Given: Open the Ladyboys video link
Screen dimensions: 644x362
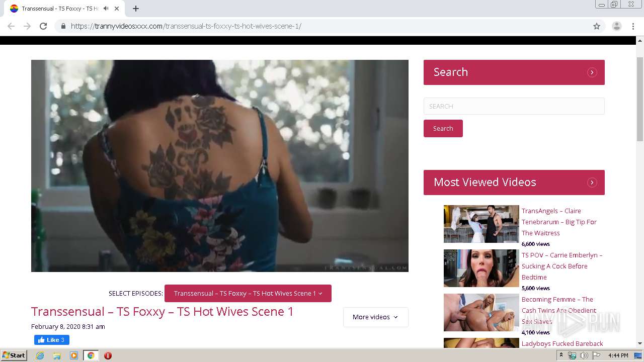Looking at the screenshot, I should 562,344.
